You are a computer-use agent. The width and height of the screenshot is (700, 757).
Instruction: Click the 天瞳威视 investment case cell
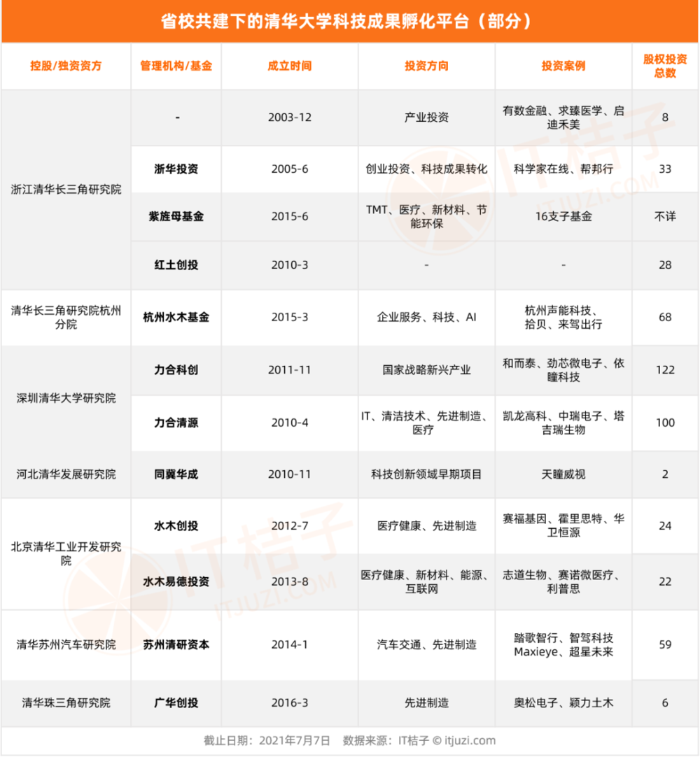click(563, 474)
